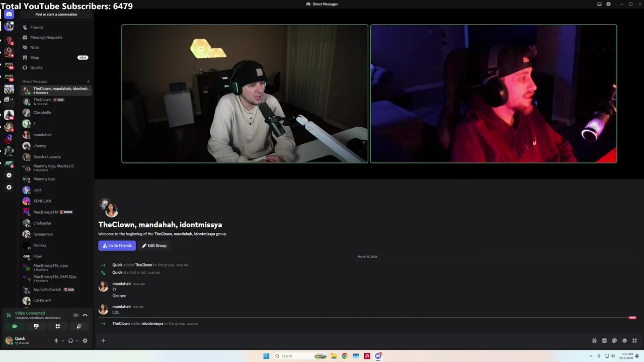The height and width of the screenshot is (362, 644).
Task: Disconnect from the call
Action: coord(85,315)
